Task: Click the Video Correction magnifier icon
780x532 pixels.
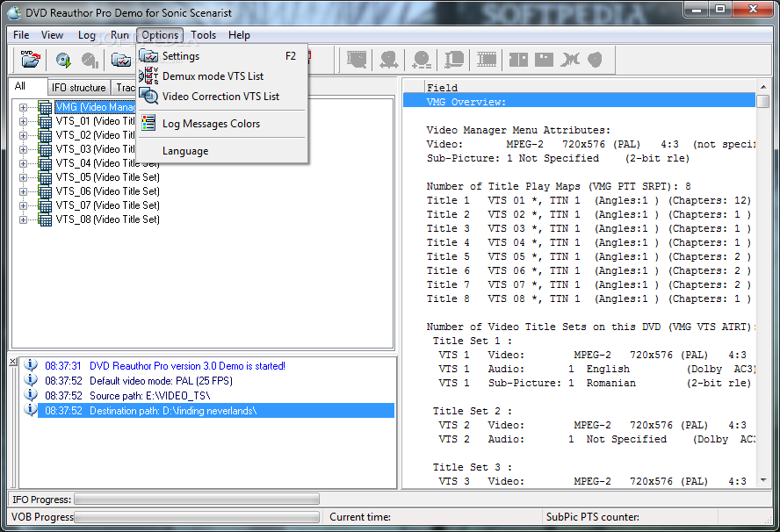Action: coord(148,96)
